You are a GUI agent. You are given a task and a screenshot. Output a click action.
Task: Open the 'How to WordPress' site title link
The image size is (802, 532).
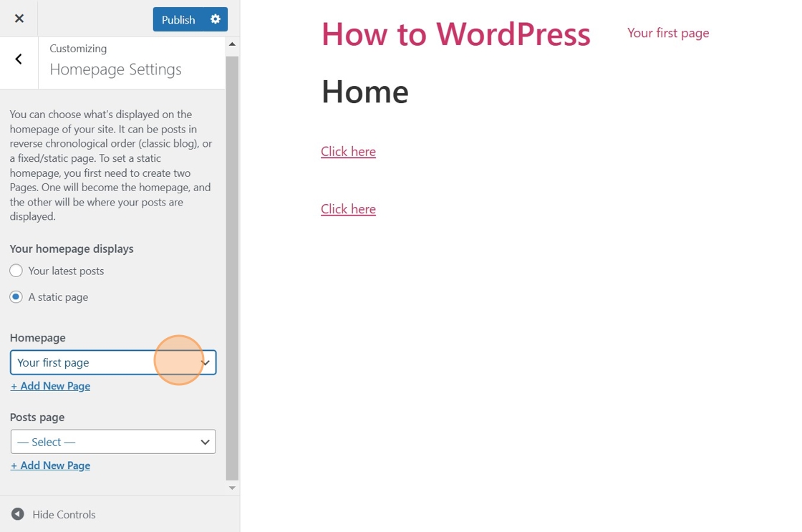[x=455, y=34]
